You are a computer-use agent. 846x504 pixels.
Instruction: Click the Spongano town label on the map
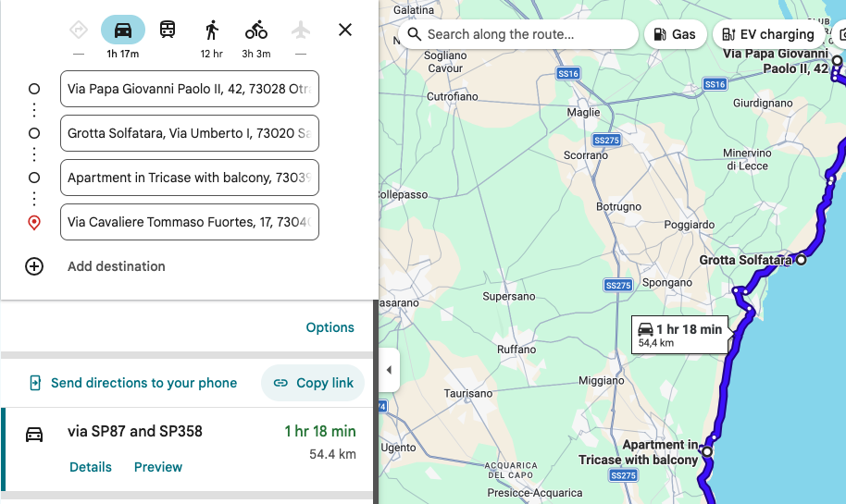(666, 282)
